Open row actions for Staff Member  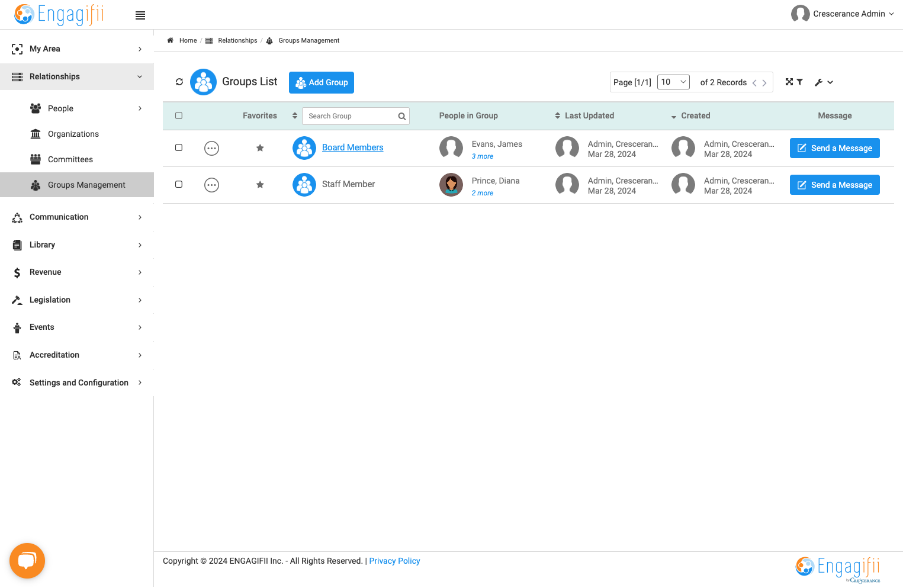pyautogui.click(x=211, y=185)
